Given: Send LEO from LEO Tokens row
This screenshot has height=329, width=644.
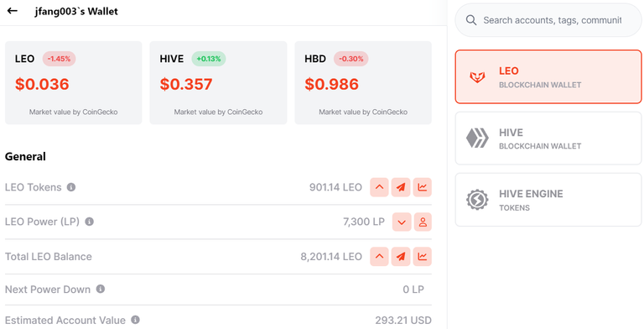Looking at the screenshot, I should (x=401, y=187).
